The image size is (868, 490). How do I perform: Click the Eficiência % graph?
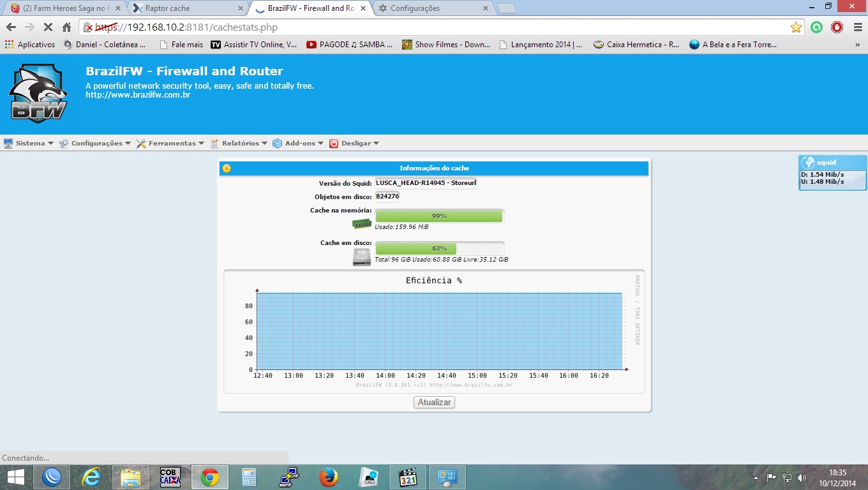434,332
